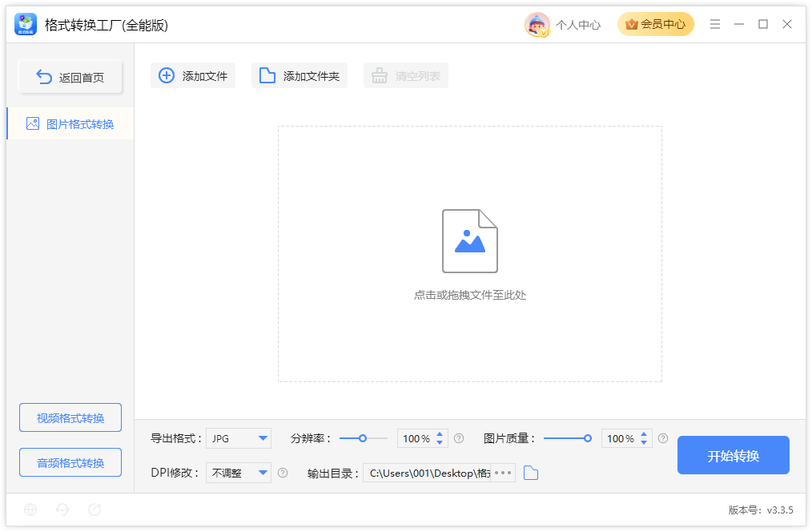Increase 图片质量 with up arrow
This screenshot has width=812, height=532.
tap(644, 434)
